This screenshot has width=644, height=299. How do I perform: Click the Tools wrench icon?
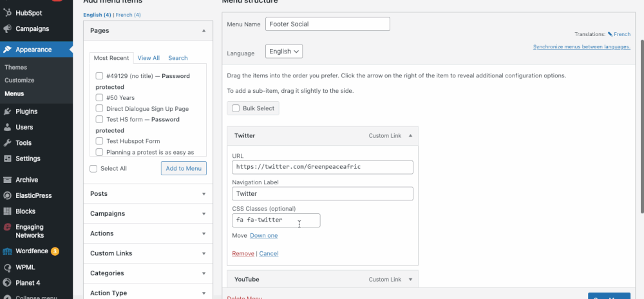point(7,143)
